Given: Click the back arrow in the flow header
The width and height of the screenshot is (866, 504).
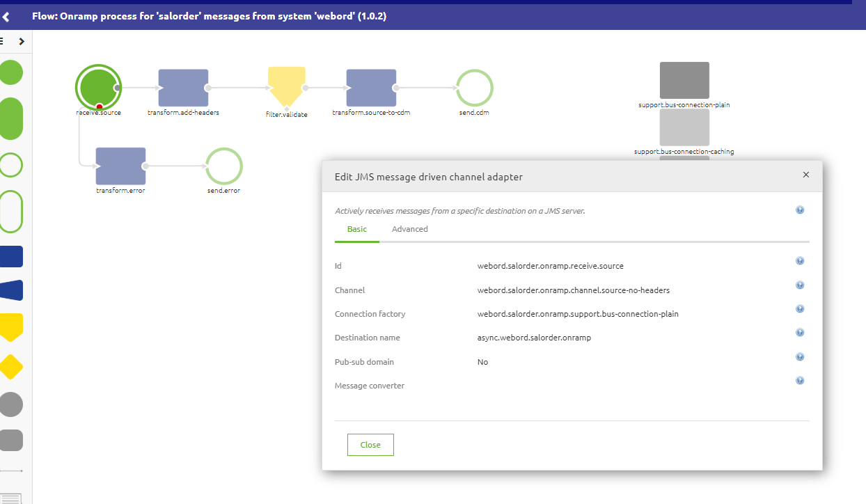Looking at the screenshot, I should coord(7,15).
